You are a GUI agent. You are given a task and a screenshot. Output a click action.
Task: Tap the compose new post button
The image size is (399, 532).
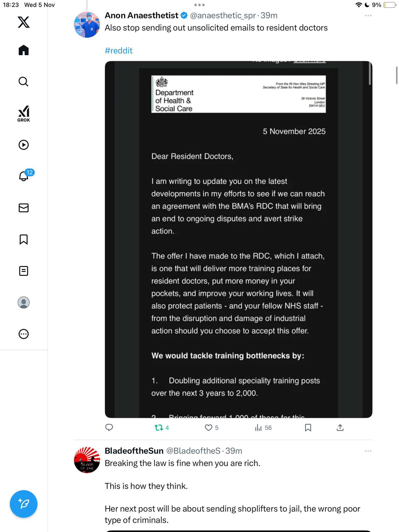tap(24, 504)
